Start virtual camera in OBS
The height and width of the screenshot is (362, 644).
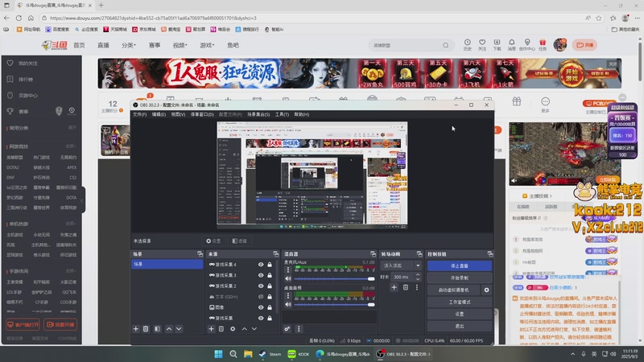pos(453,290)
